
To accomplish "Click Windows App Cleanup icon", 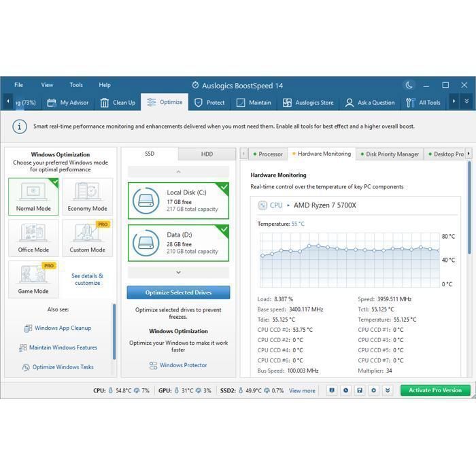I will (x=28, y=328).
